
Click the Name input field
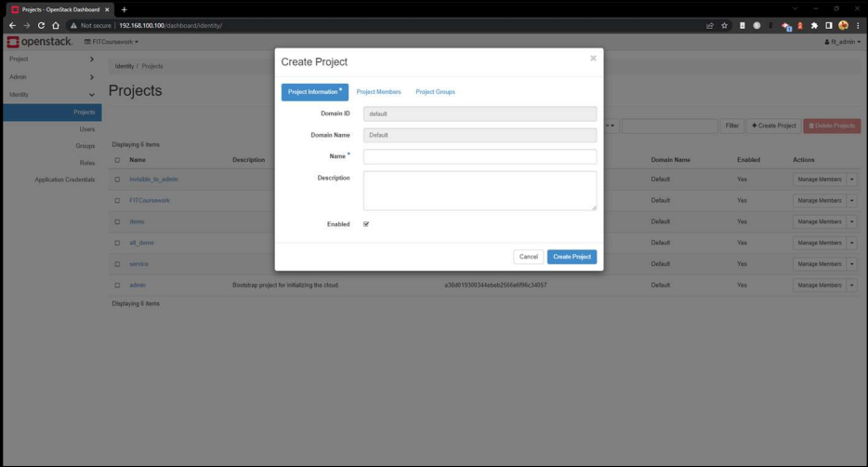click(480, 156)
